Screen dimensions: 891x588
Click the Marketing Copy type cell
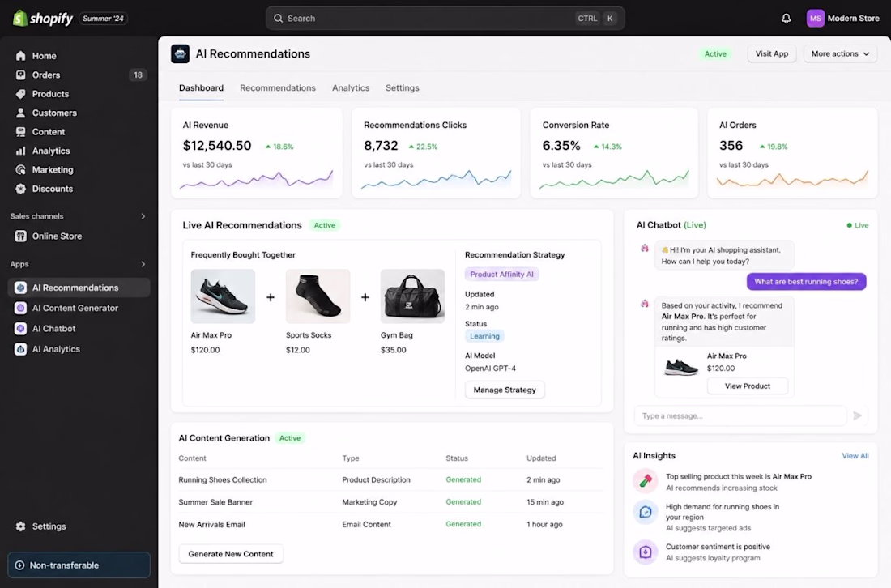click(x=369, y=502)
